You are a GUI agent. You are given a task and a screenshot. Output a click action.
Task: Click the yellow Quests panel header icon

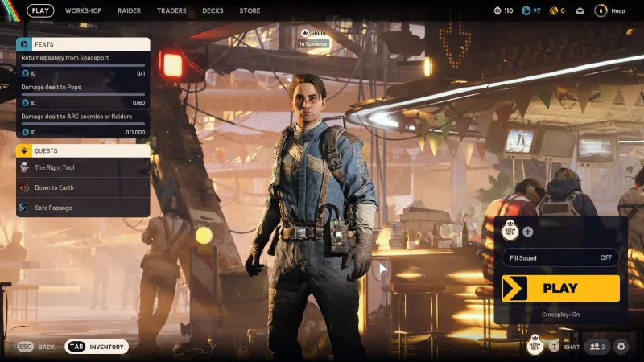[24, 150]
